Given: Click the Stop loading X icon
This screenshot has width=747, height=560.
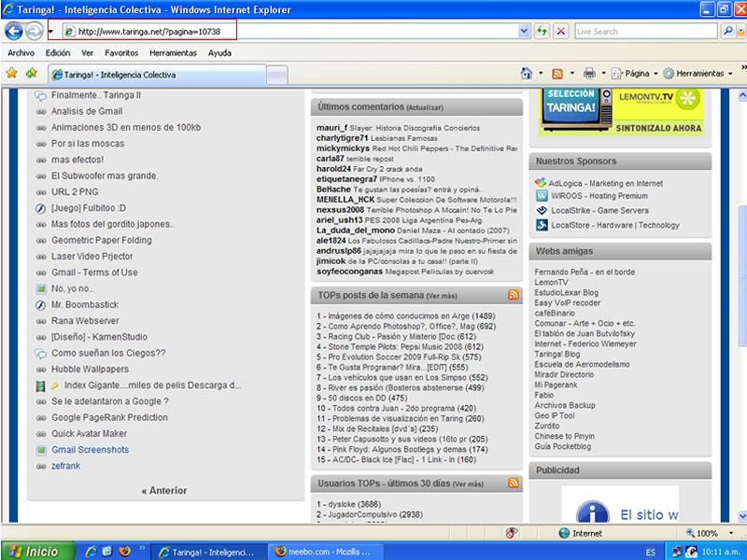Looking at the screenshot, I should (561, 32).
